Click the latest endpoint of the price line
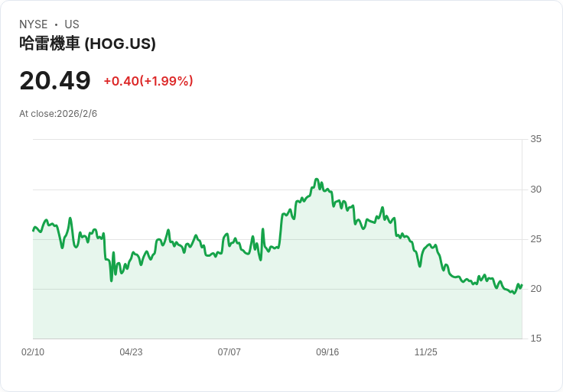563x392 pixels. (x=521, y=286)
